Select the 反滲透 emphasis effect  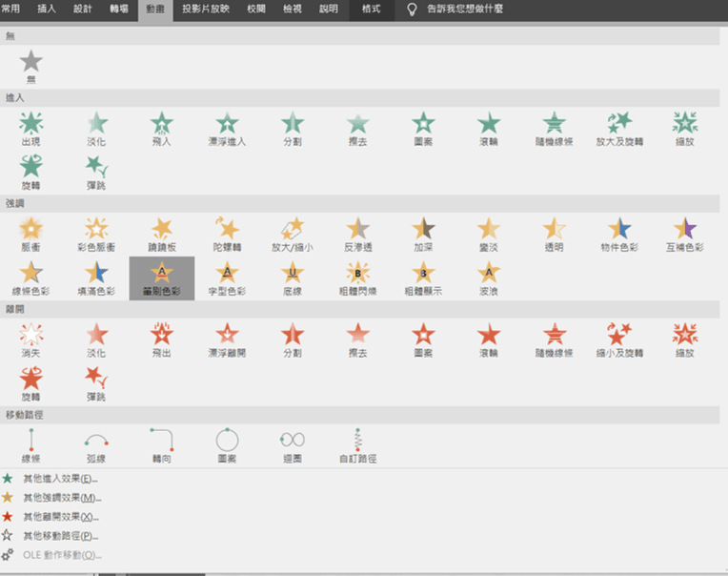[358, 235]
